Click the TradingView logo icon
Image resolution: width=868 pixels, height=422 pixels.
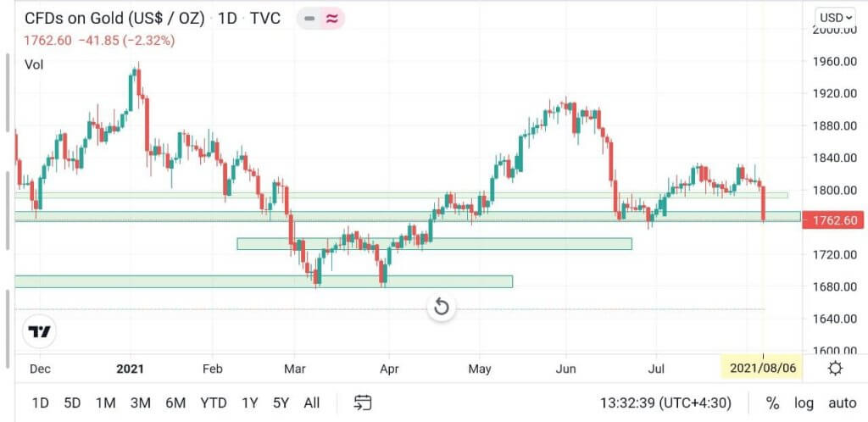[40, 332]
